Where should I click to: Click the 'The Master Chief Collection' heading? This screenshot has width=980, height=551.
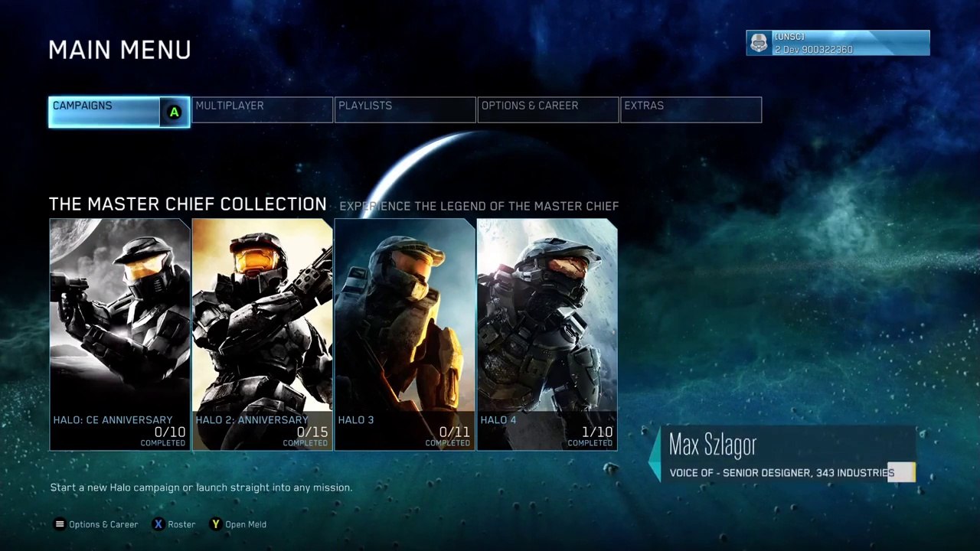click(188, 204)
